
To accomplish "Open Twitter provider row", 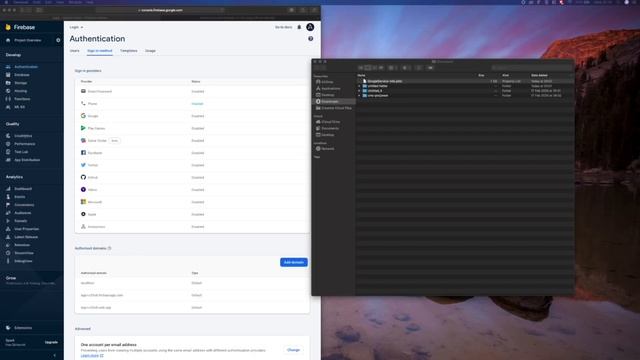I will coord(192,165).
